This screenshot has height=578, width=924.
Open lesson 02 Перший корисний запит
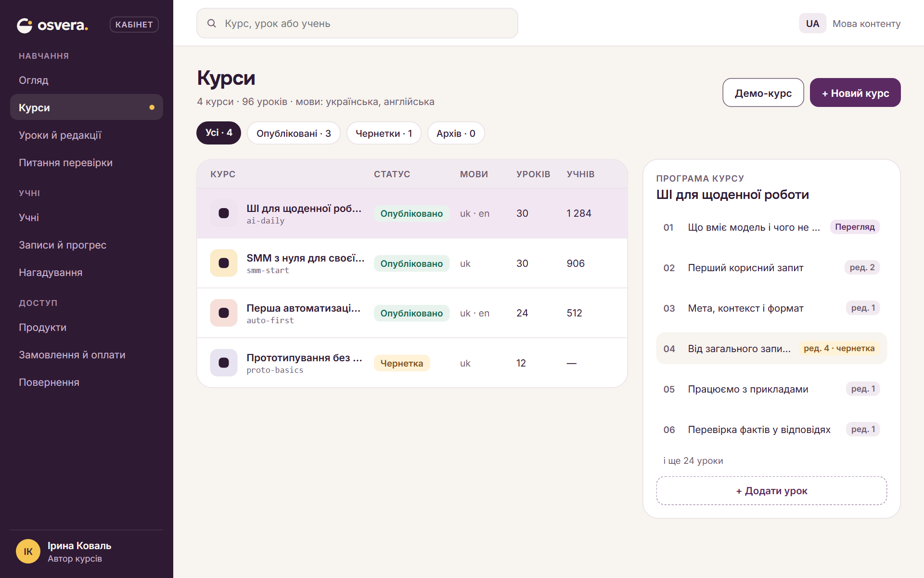coord(771,268)
